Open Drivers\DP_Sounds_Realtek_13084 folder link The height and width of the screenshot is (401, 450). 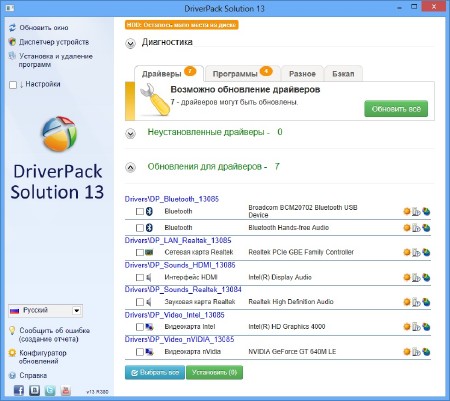(x=183, y=289)
